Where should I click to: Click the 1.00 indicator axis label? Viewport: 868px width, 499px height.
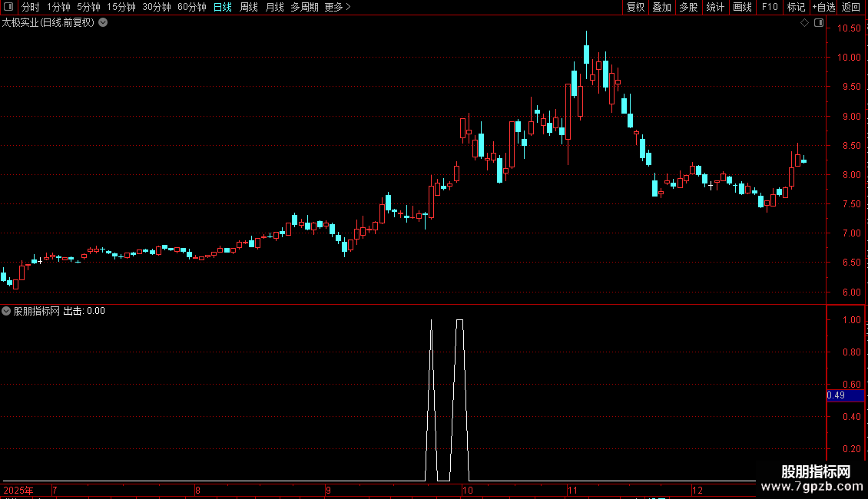pyautogui.click(x=851, y=320)
